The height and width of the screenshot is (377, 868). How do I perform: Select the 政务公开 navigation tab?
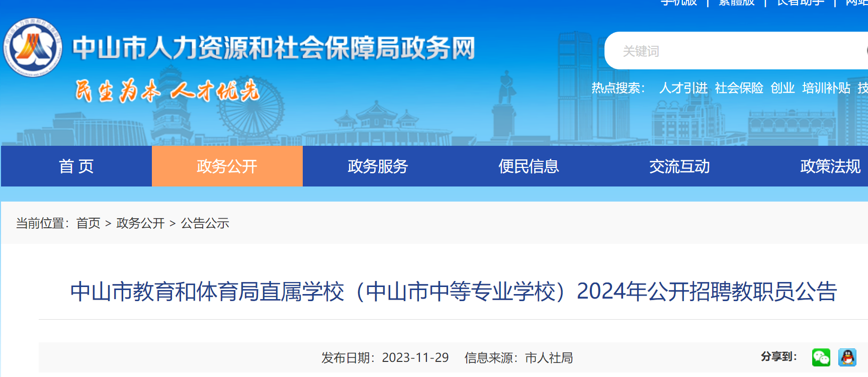click(227, 166)
